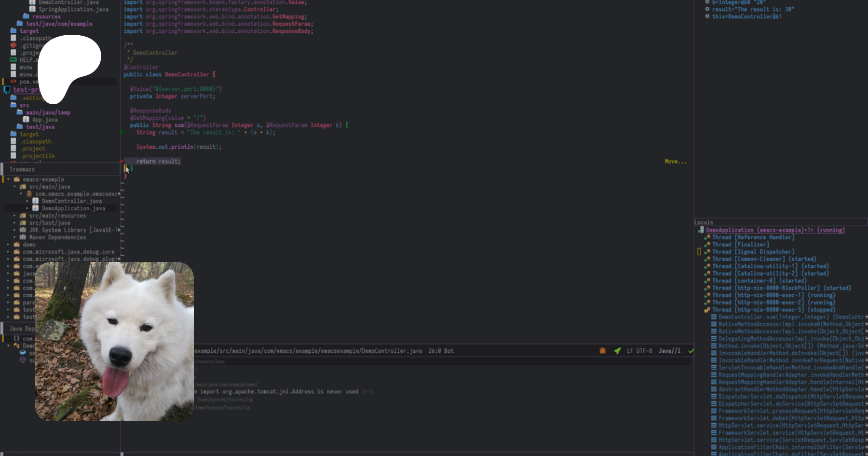The image size is (868, 456).
Task: Click the Maven Dependencies library icon
Action: tap(23, 237)
